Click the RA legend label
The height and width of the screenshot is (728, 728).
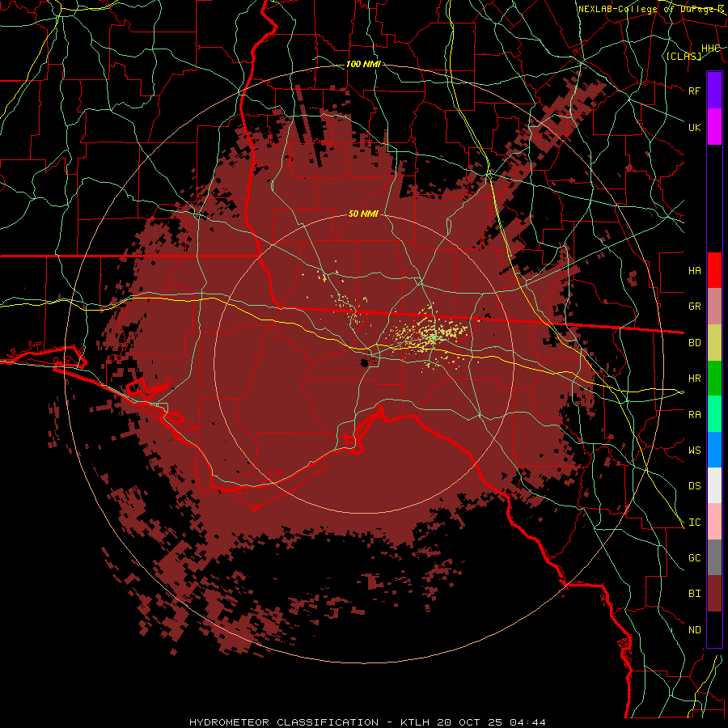pyautogui.click(x=695, y=415)
